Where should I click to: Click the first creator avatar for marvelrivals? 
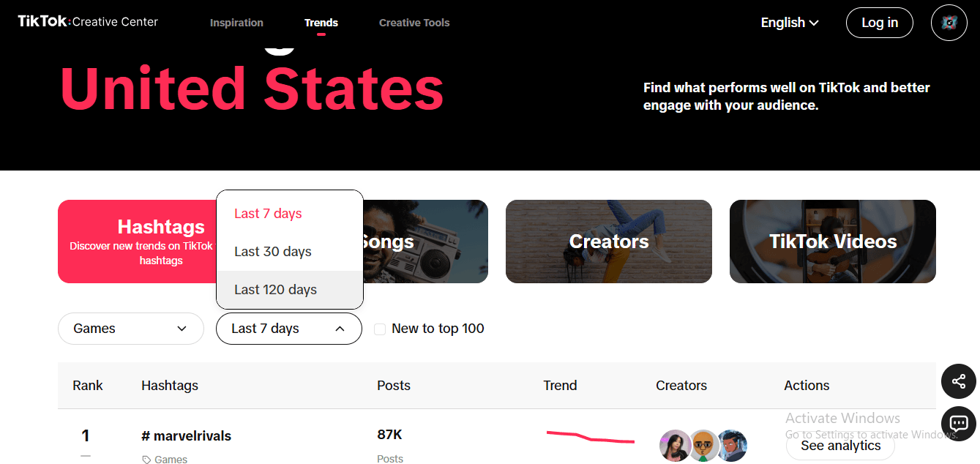[674, 446]
